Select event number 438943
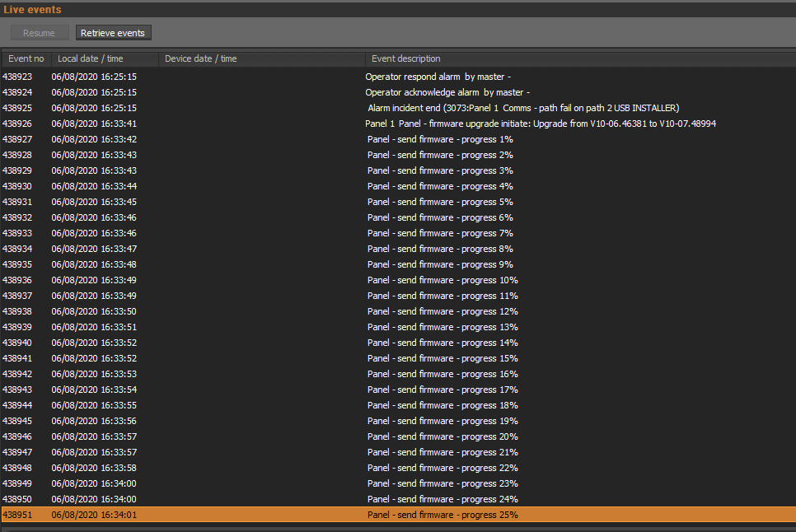Screen dimensions: 796x532 pos(17,390)
